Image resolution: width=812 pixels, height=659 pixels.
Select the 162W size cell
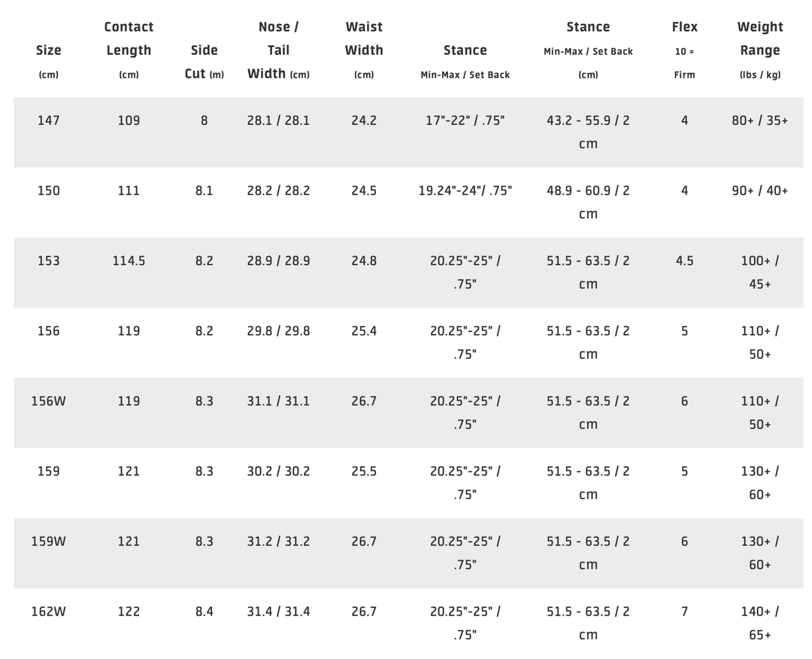coord(49,612)
